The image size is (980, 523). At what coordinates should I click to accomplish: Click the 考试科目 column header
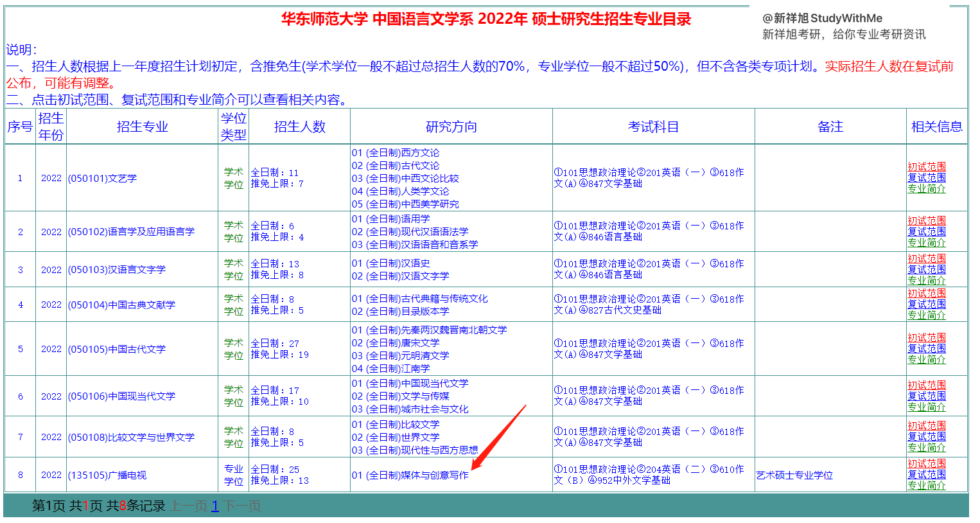tap(653, 127)
